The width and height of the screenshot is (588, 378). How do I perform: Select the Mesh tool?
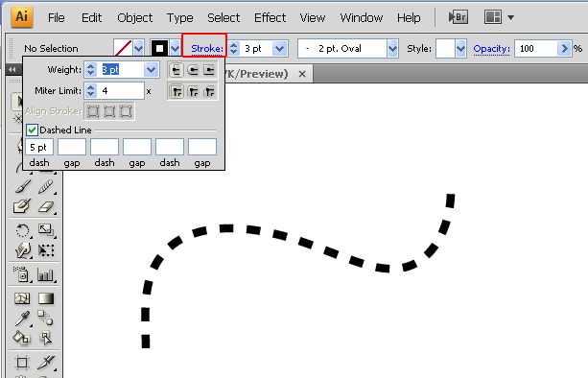click(22, 298)
